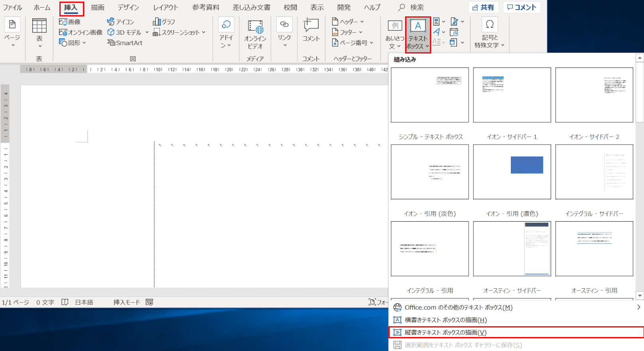Viewport: 644px width, 351px height.
Task: Click the 共有 (Share) button
Action: click(x=483, y=7)
